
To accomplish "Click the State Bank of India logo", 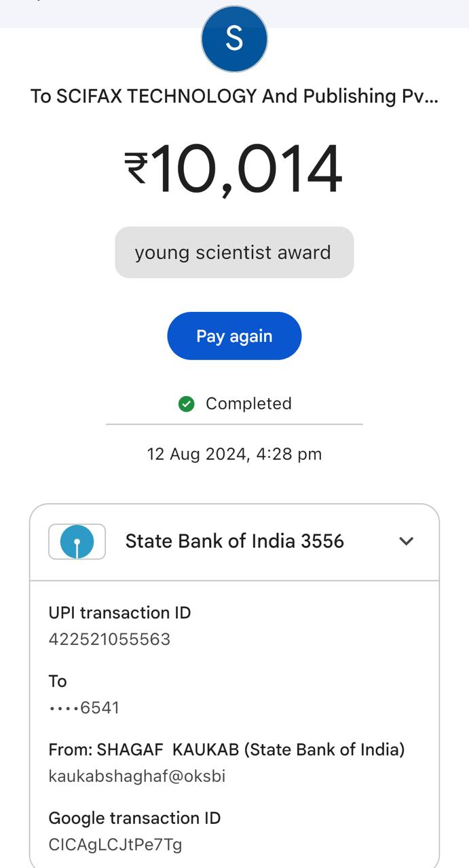I will 77,541.
